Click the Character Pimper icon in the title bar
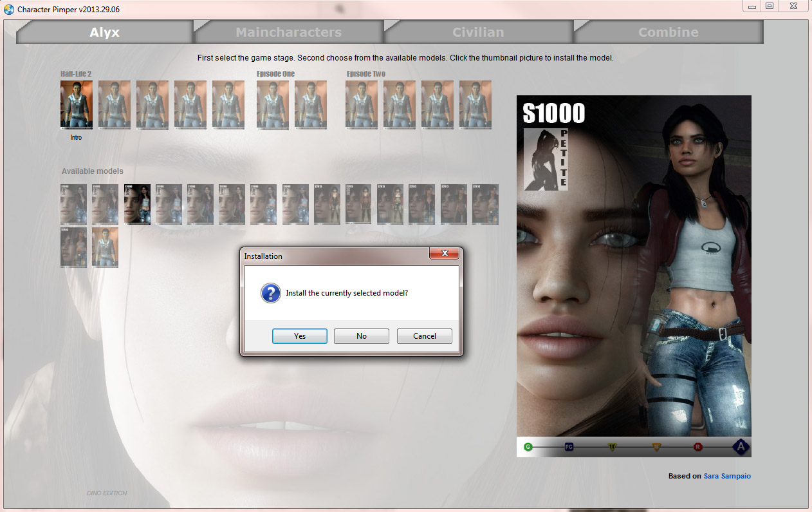Screen dimensions: 812x512 (x=8, y=9)
